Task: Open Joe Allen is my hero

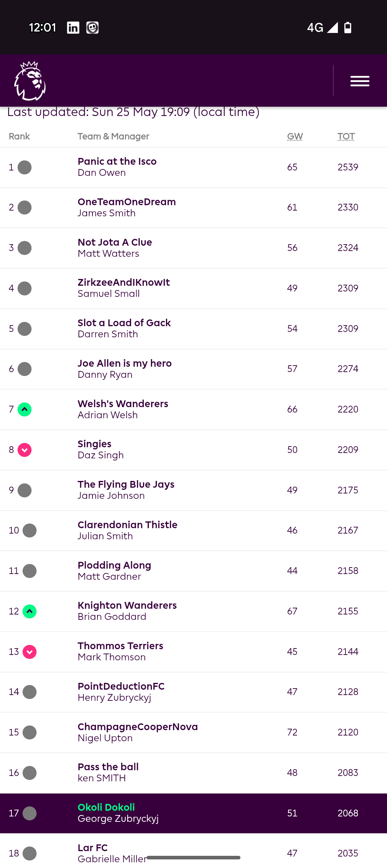Action: click(x=124, y=363)
